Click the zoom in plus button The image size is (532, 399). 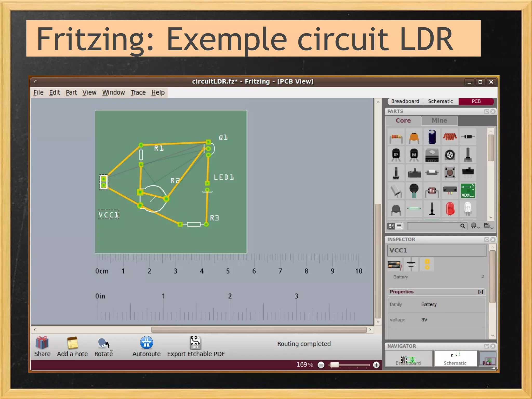pyautogui.click(x=376, y=365)
